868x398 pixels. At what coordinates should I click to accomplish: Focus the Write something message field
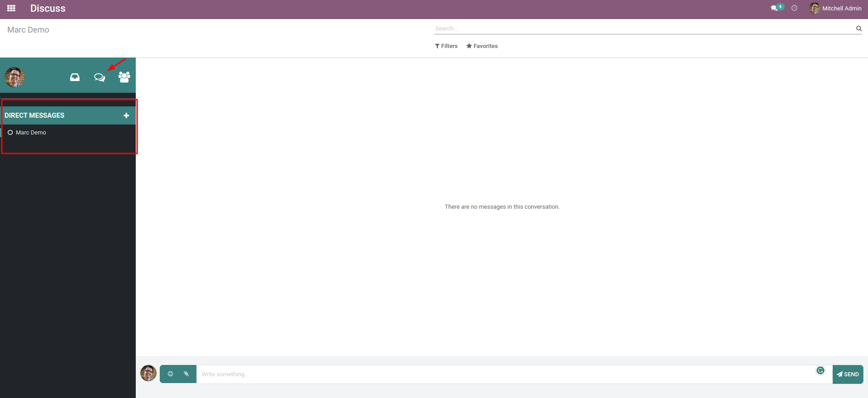[514, 374]
